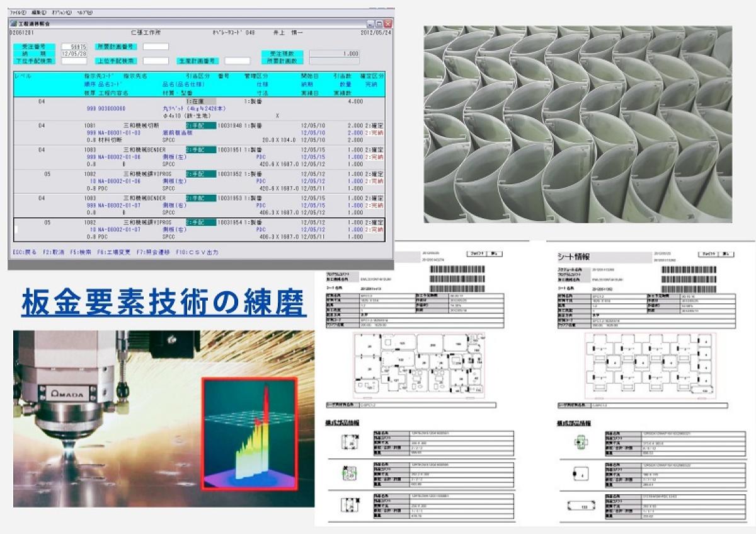Select oblong part icon labeled 133 in シート情報 report
756x534 pixels.
[x=580, y=505]
